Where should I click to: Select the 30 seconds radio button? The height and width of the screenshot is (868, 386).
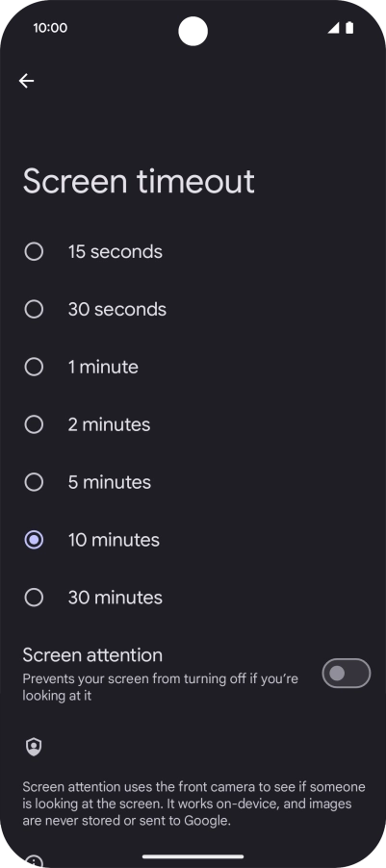(34, 310)
